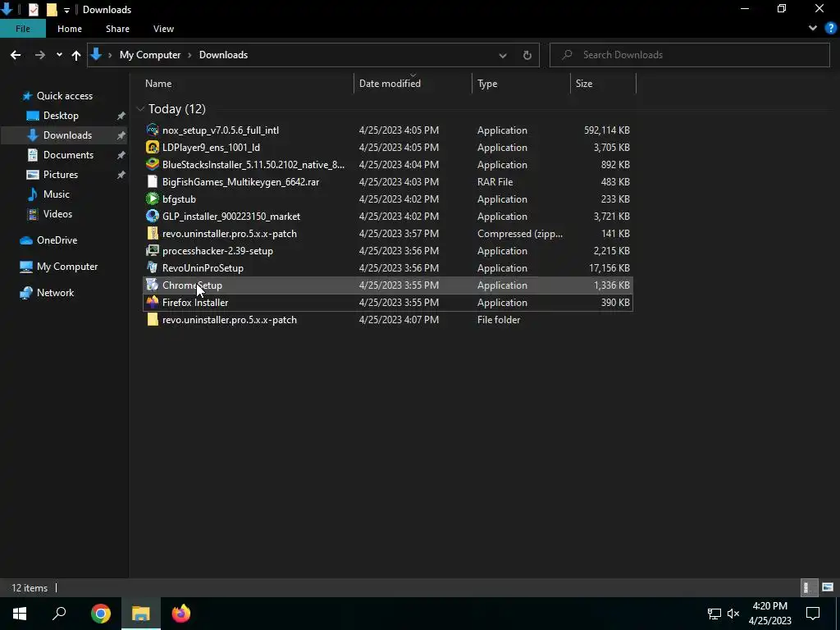The height and width of the screenshot is (630, 840).
Task: Go back with the Back arrow
Action: (16, 55)
